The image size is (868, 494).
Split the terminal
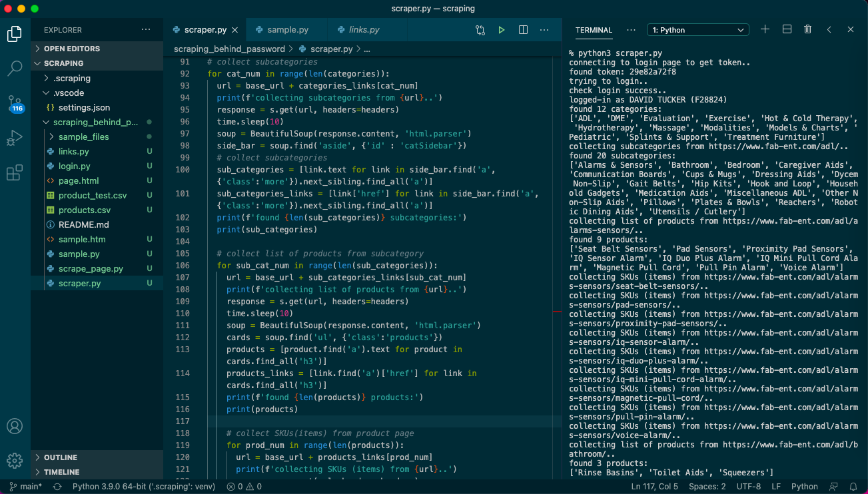click(x=787, y=29)
